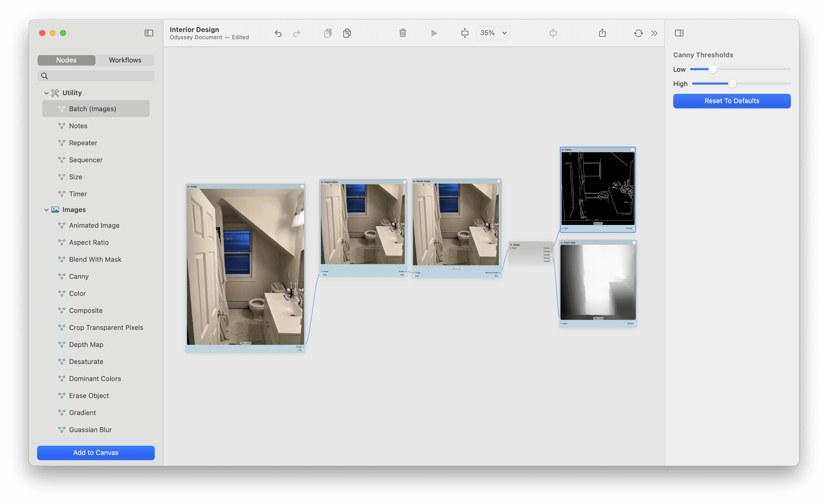Select the Dominant Colors tool
This screenshot has height=504, width=828.
95,378
